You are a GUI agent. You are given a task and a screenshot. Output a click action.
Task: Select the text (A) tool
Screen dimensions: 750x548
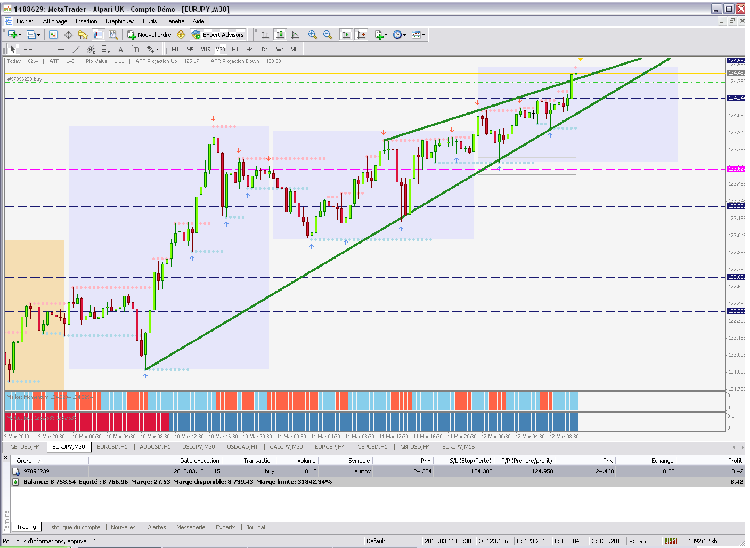click(x=121, y=49)
